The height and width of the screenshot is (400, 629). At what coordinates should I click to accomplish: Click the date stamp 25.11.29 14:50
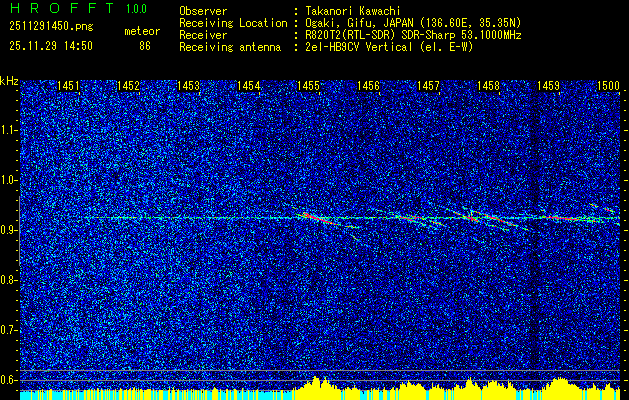pos(51,46)
